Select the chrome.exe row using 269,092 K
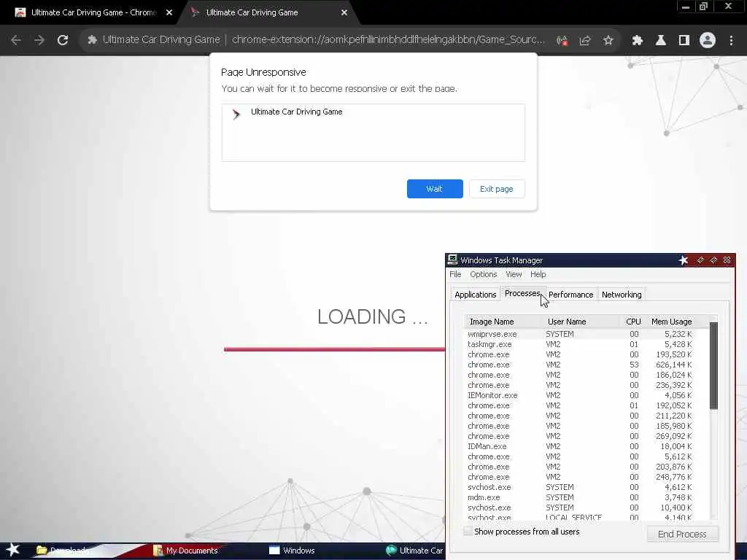Image resolution: width=747 pixels, height=560 pixels. (580, 436)
